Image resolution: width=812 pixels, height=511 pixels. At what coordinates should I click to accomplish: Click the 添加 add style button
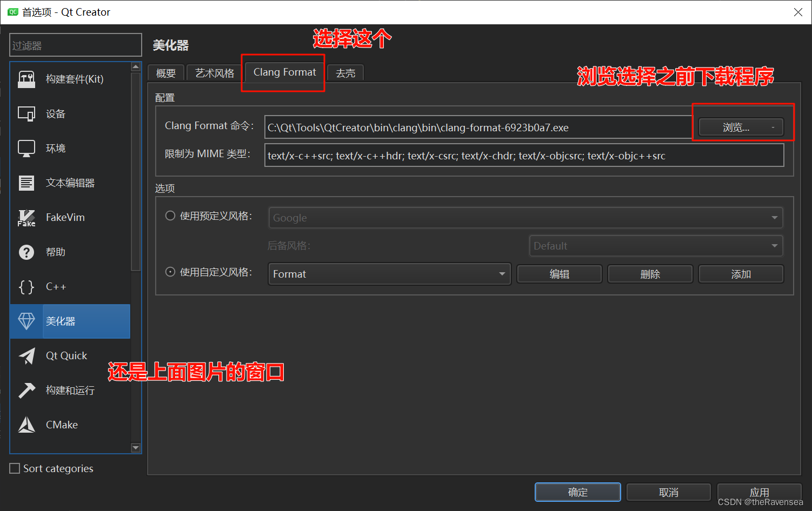(x=741, y=274)
